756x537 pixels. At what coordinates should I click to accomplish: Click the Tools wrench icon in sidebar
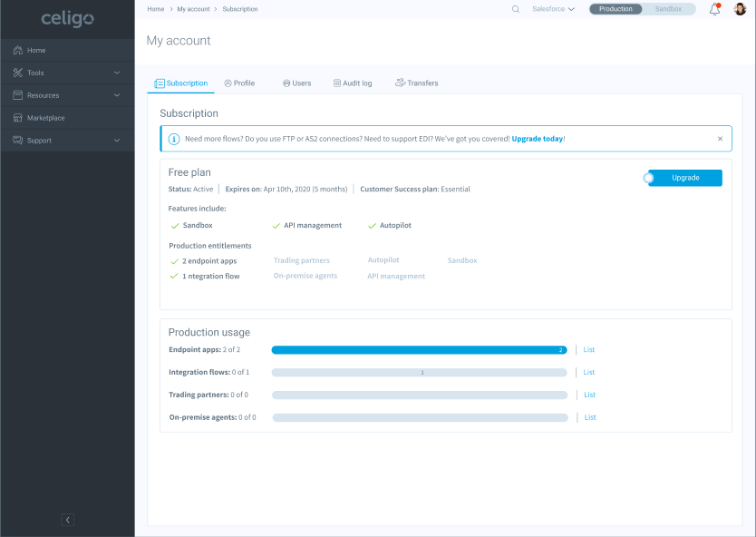[x=18, y=73]
